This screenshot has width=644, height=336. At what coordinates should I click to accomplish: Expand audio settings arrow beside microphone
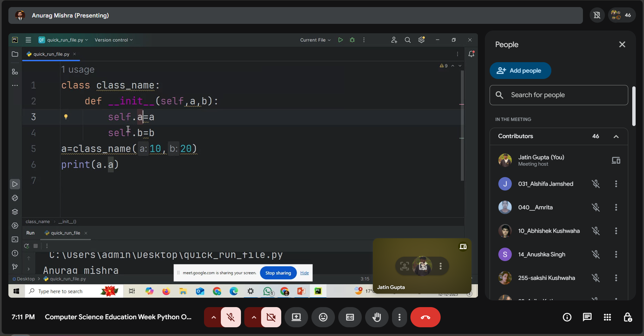213,317
